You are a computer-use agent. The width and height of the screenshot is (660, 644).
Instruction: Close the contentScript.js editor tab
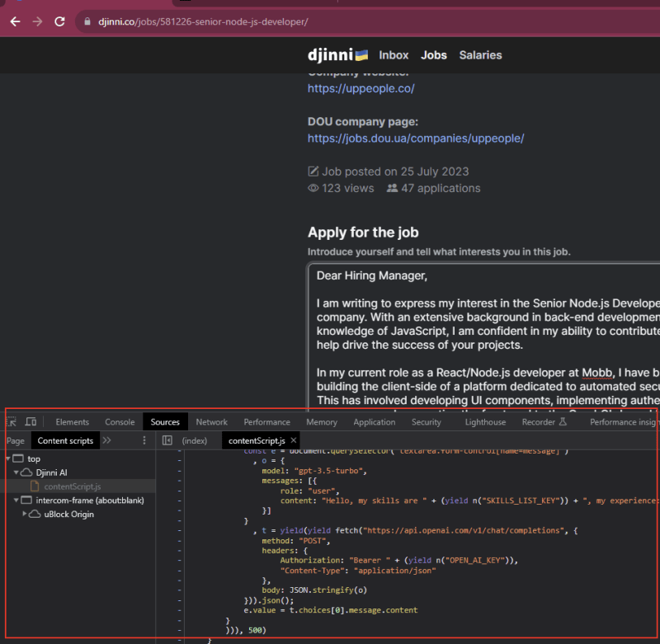coord(294,440)
